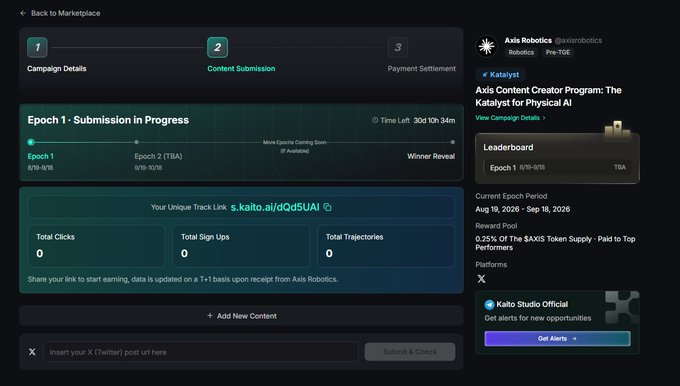Viewport: 680px width, 386px height.
Task: Click the Leaderboard heading
Action: [x=508, y=147]
